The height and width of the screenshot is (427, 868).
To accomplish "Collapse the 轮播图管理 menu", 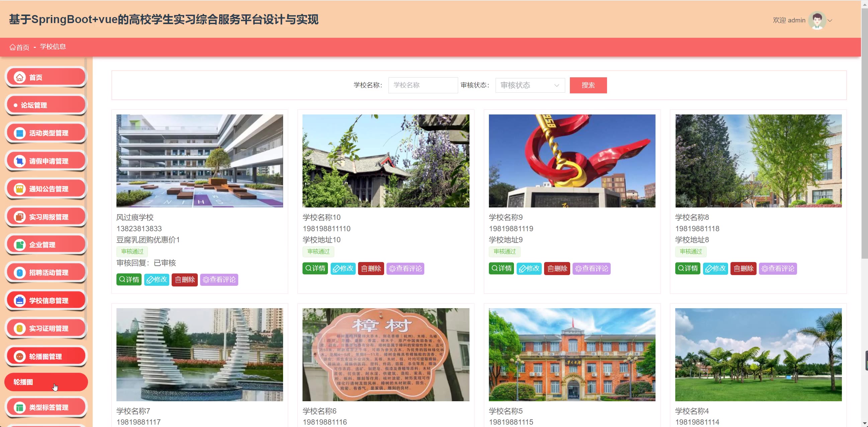I will tap(46, 357).
